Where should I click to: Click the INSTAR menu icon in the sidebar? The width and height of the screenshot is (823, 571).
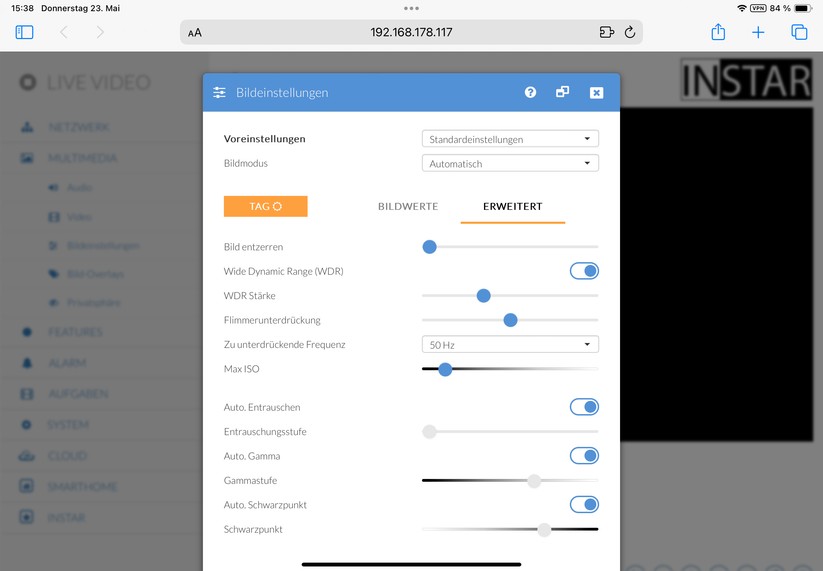tap(27, 517)
